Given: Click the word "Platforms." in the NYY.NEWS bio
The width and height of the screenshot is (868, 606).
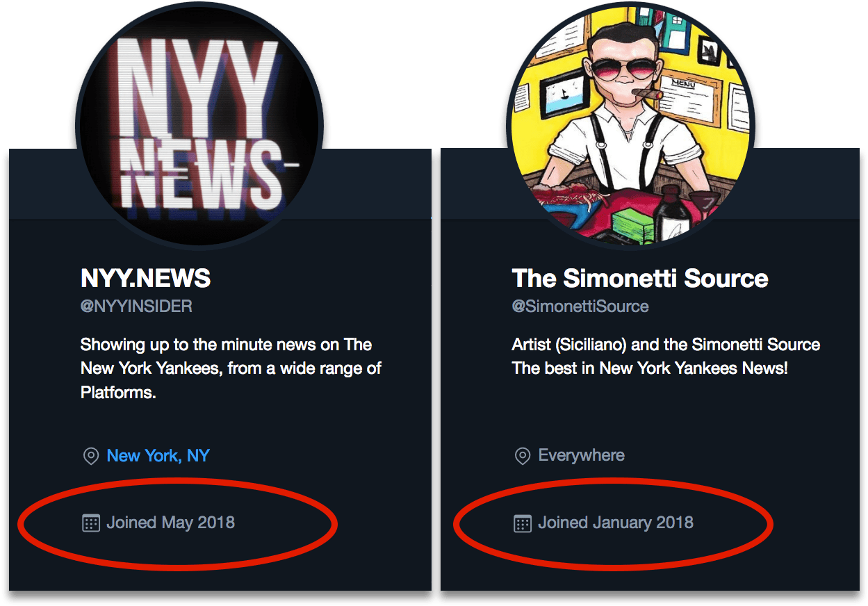Looking at the screenshot, I should tap(117, 392).
